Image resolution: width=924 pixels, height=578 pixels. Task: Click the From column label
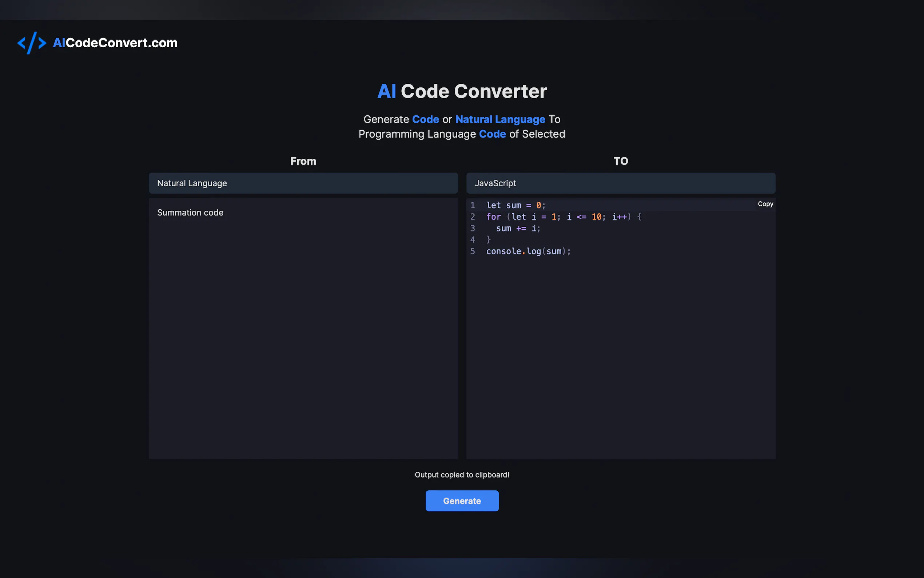click(303, 161)
